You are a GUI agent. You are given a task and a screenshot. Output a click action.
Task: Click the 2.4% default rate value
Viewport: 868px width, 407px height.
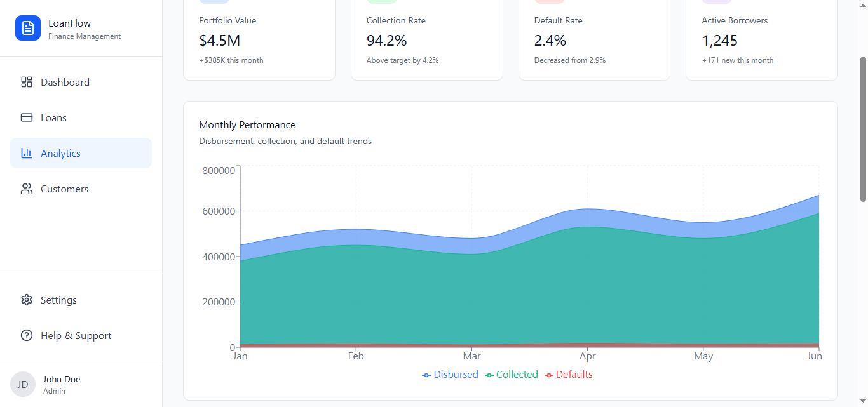click(x=550, y=41)
